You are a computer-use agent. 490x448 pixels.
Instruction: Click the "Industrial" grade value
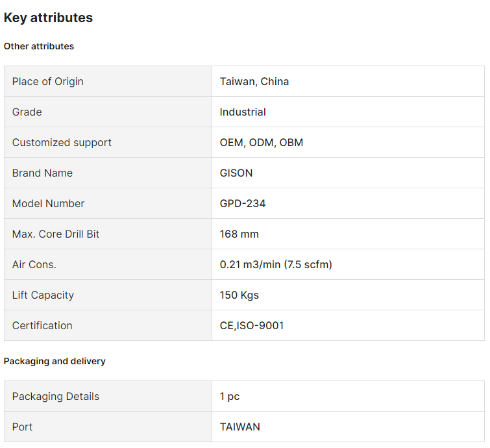pos(243,112)
